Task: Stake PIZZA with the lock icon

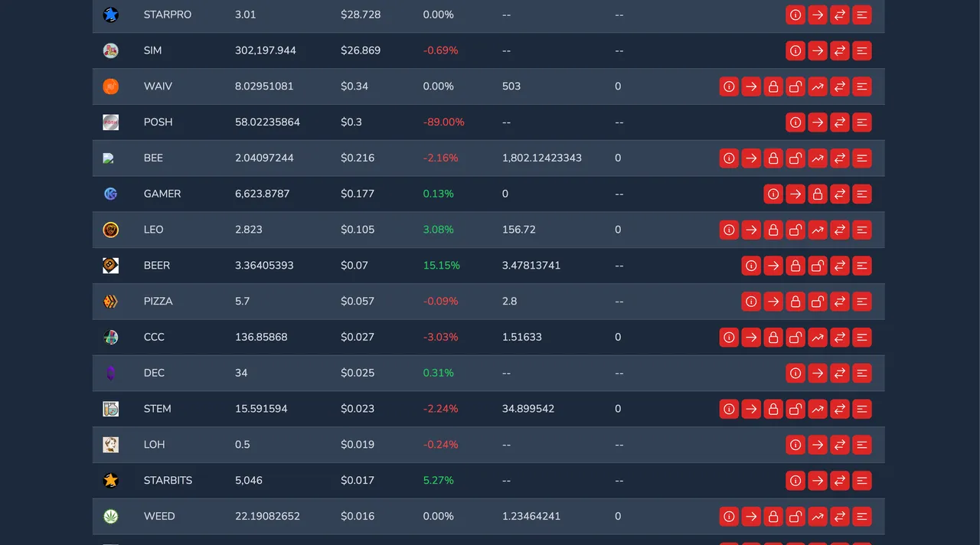Action: [795, 302]
